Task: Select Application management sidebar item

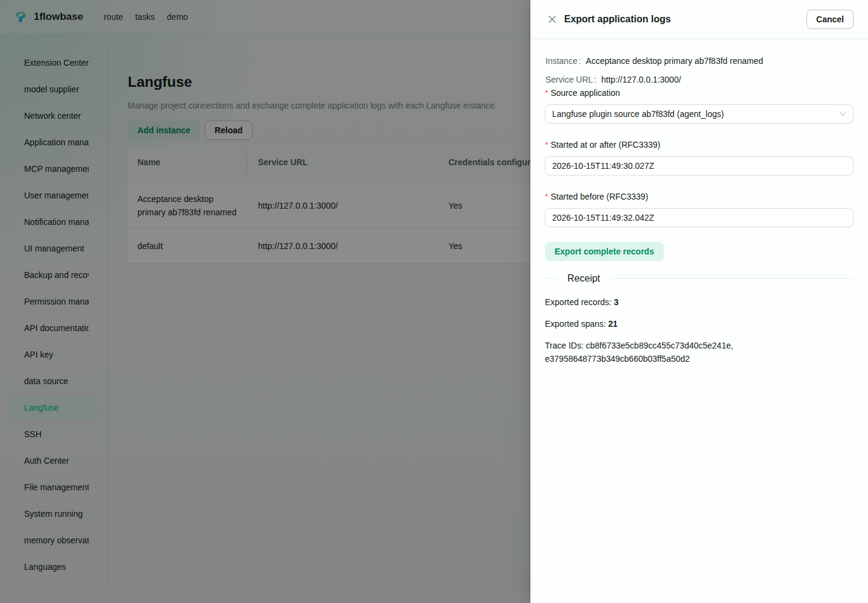Action: tap(54, 142)
